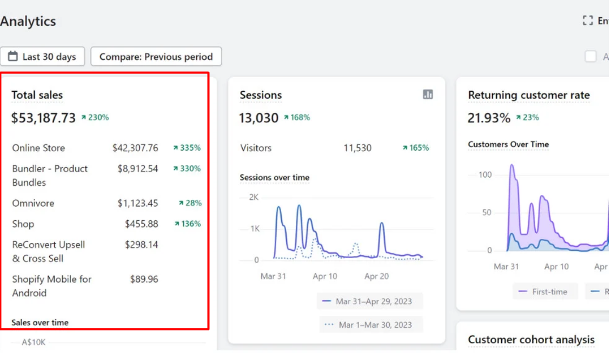
Task: Open the Sessions report heading
Action: tap(261, 95)
